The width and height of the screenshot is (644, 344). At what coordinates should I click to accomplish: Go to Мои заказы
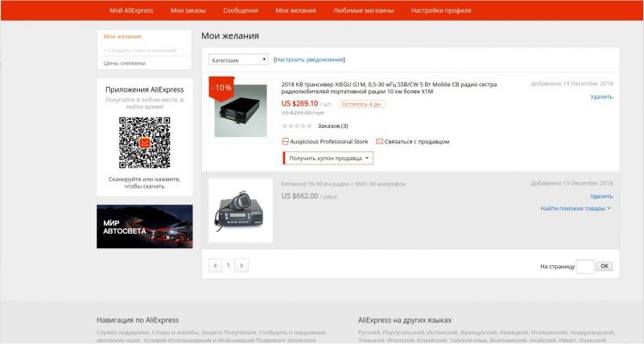[188, 10]
